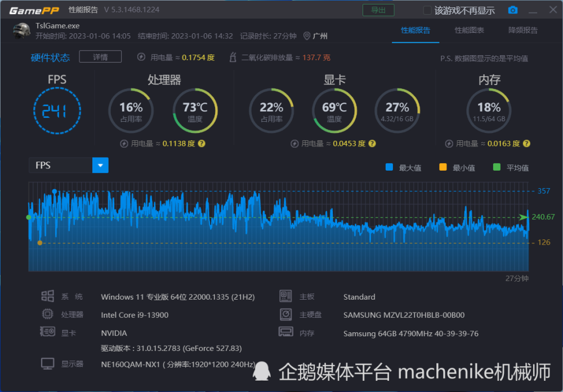Click the 0.1754 度 total power value

click(x=198, y=57)
